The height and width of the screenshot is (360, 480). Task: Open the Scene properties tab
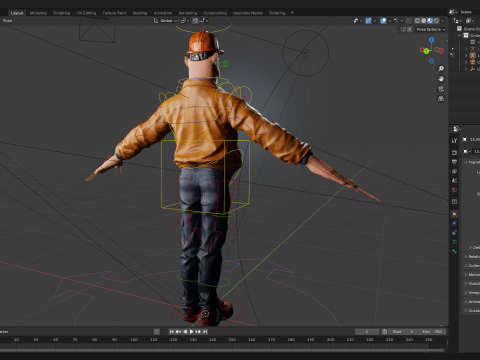tap(454, 181)
